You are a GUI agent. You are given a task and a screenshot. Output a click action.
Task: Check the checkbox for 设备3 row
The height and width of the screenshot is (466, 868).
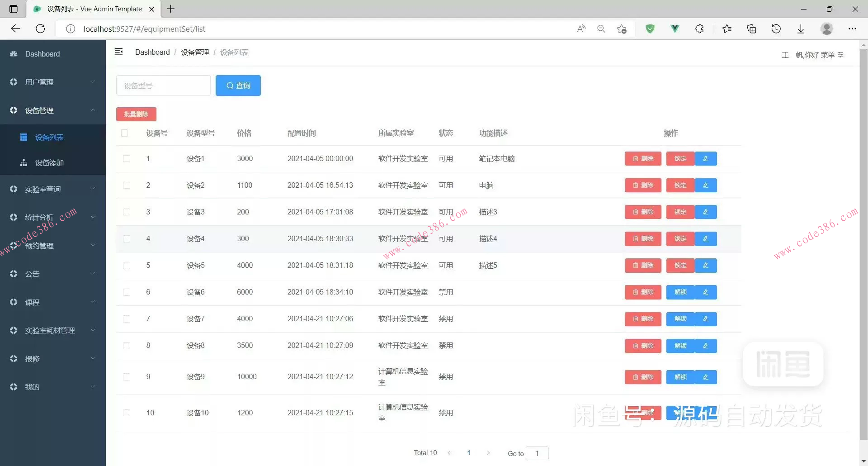[127, 212]
